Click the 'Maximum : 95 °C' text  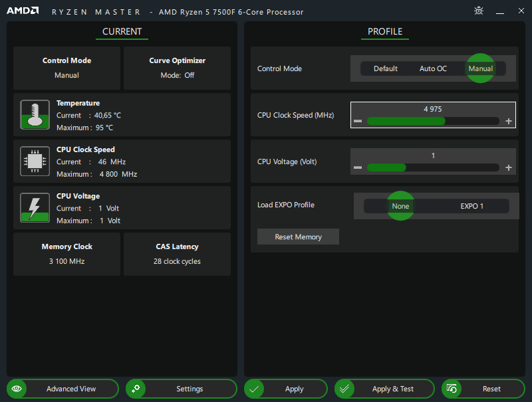click(85, 128)
